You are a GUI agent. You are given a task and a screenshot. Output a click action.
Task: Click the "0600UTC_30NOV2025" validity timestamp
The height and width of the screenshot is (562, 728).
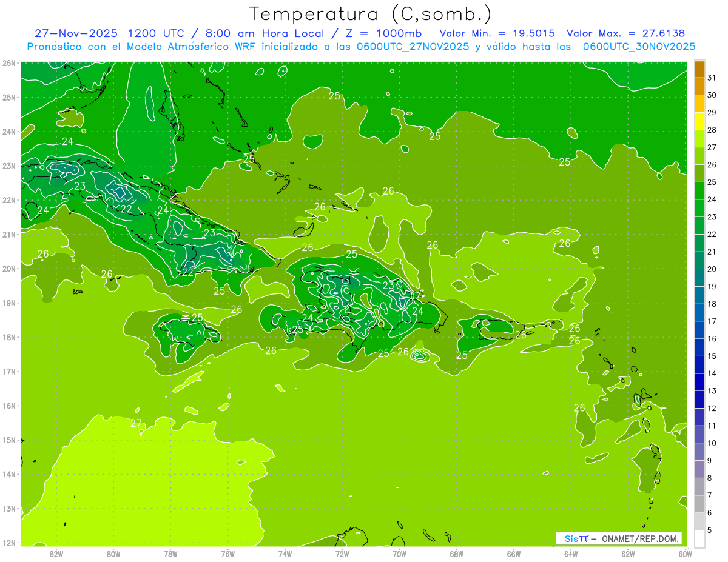pos(639,47)
